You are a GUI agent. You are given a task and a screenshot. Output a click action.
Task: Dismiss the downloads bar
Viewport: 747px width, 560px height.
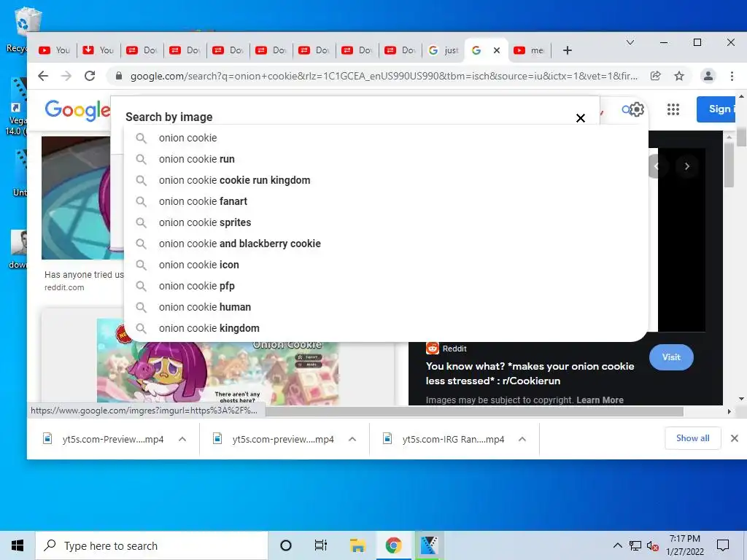coord(734,438)
